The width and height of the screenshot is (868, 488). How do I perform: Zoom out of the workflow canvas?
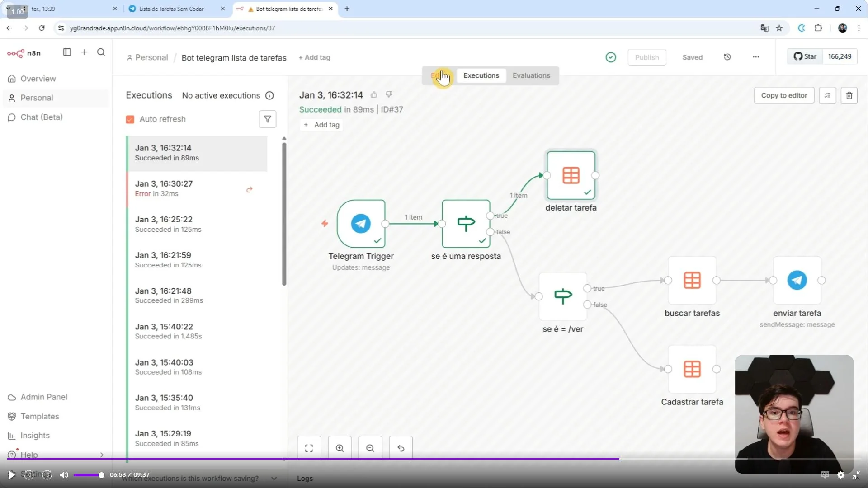pos(370,448)
